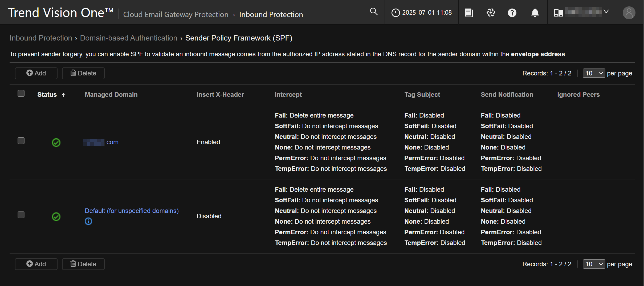Open the help question mark icon
The height and width of the screenshot is (286, 644).
click(512, 13)
